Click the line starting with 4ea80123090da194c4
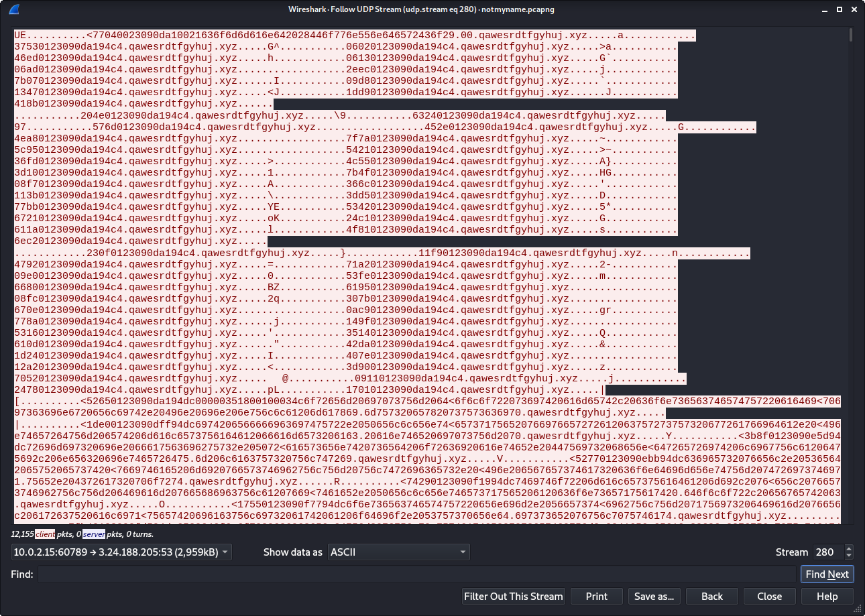This screenshot has height=616, width=865. point(346,138)
